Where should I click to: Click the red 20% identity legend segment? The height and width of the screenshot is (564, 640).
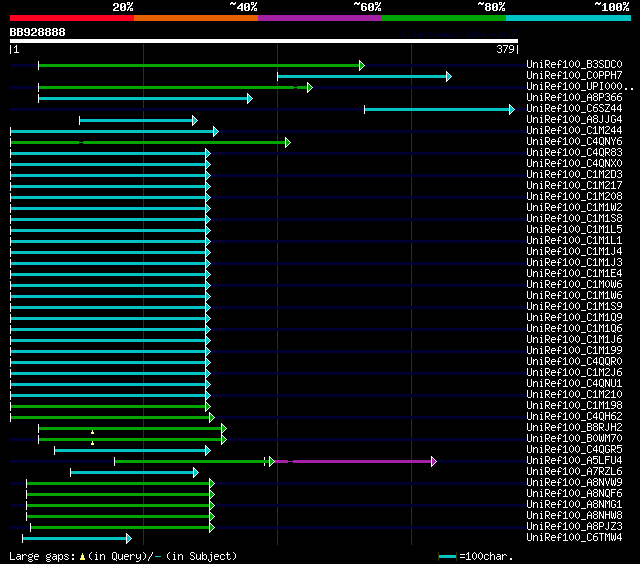(72, 18)
